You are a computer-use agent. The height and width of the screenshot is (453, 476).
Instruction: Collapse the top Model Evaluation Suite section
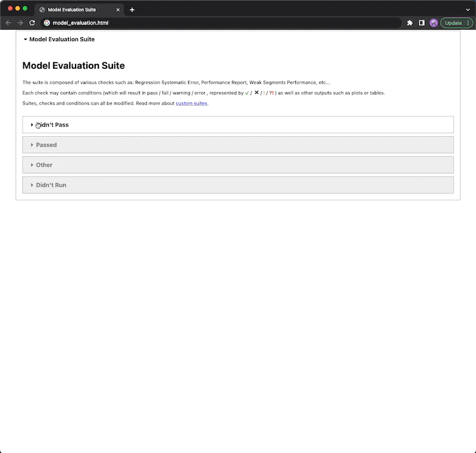59,39
